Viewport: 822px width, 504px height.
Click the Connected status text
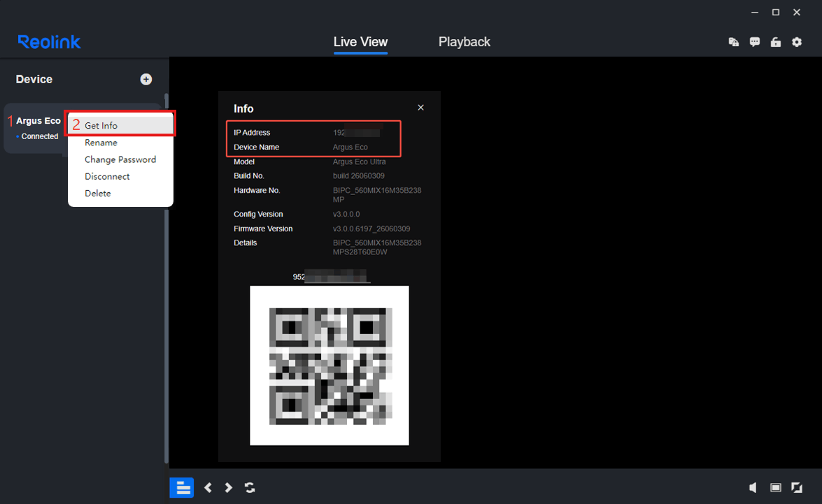point(40,136)
